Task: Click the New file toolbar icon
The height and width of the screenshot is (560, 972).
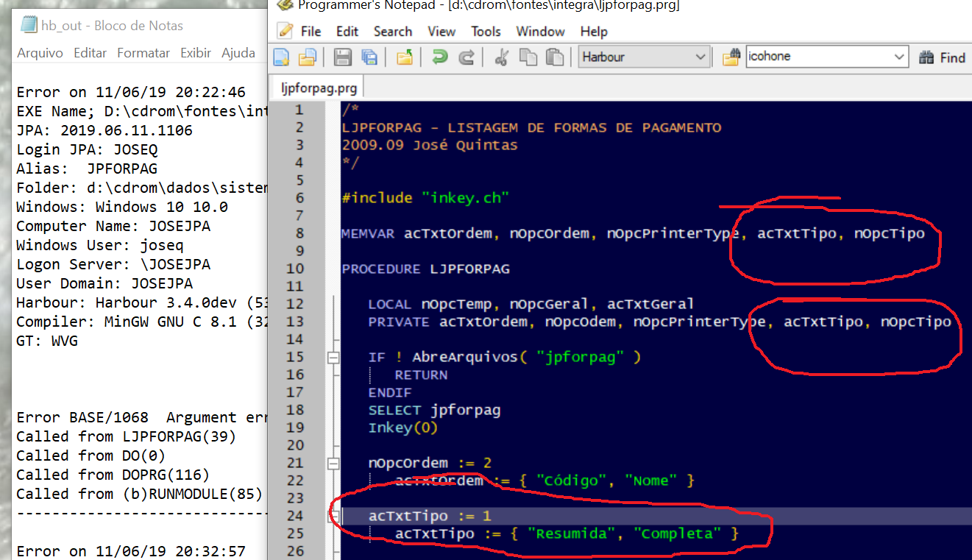Action: pyautogui.click(x=281, y=57)
